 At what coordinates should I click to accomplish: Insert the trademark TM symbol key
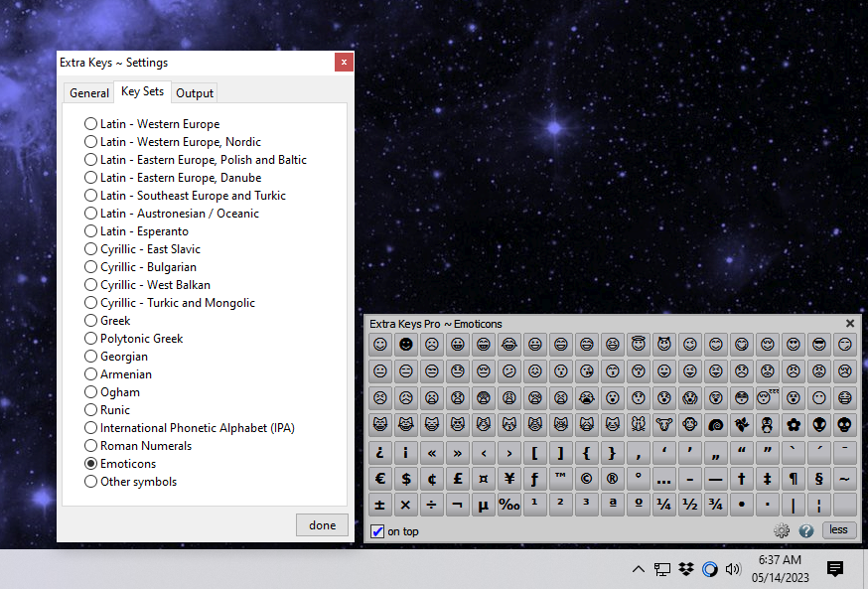pyautogui.click(x=561, y=479)
